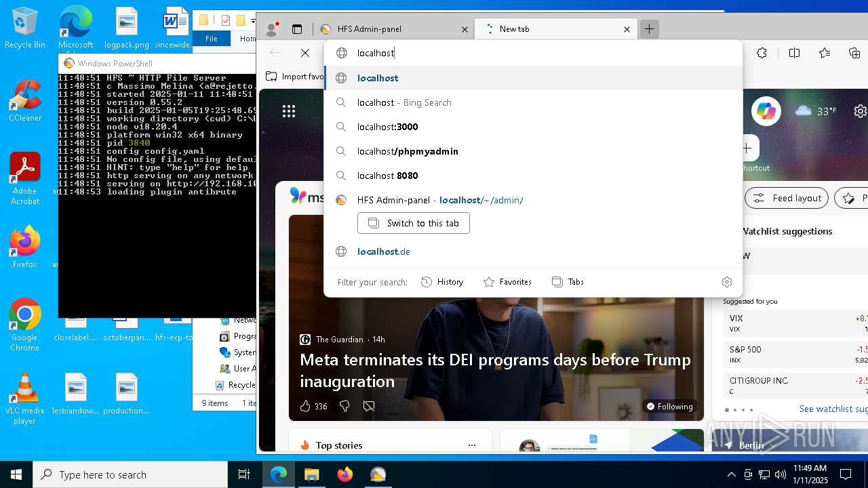
Task: Choose localhost 8080 suggestion
Action: pos(533,176)
